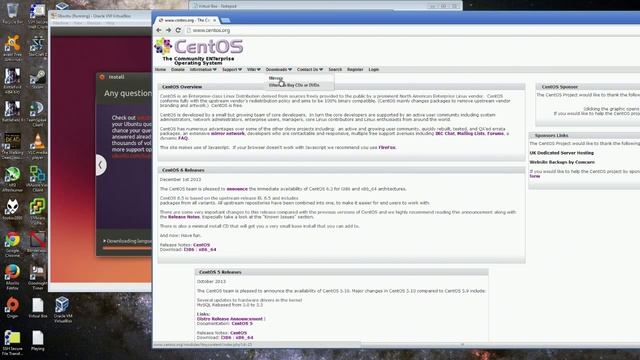
Task: Open the foobar2000 desktop shortcut
Action: point(13,210)
